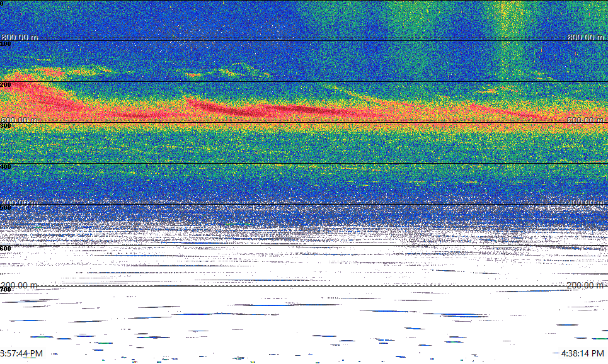Click the 700 depth scale marker

6,290
